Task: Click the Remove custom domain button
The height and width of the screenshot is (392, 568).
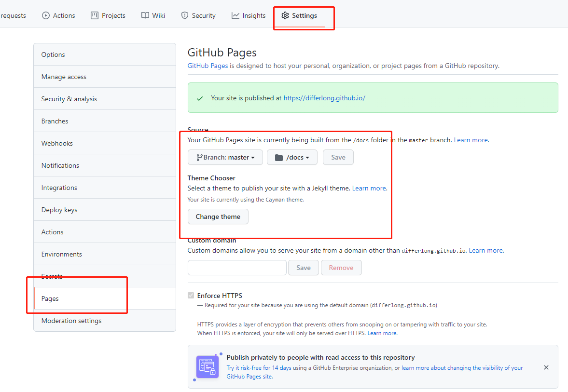Action: [341, 268]
